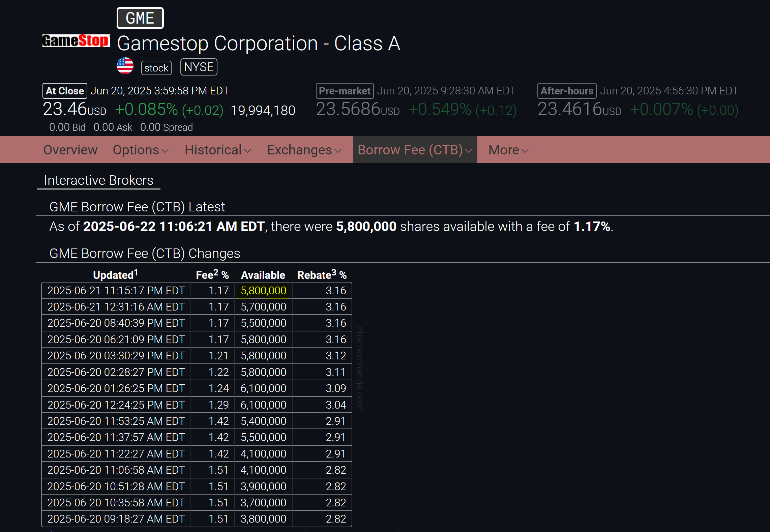The image size is (770, 532).
Task: Expand the Exchanges dropdown menu
Action: pos(304,150)
